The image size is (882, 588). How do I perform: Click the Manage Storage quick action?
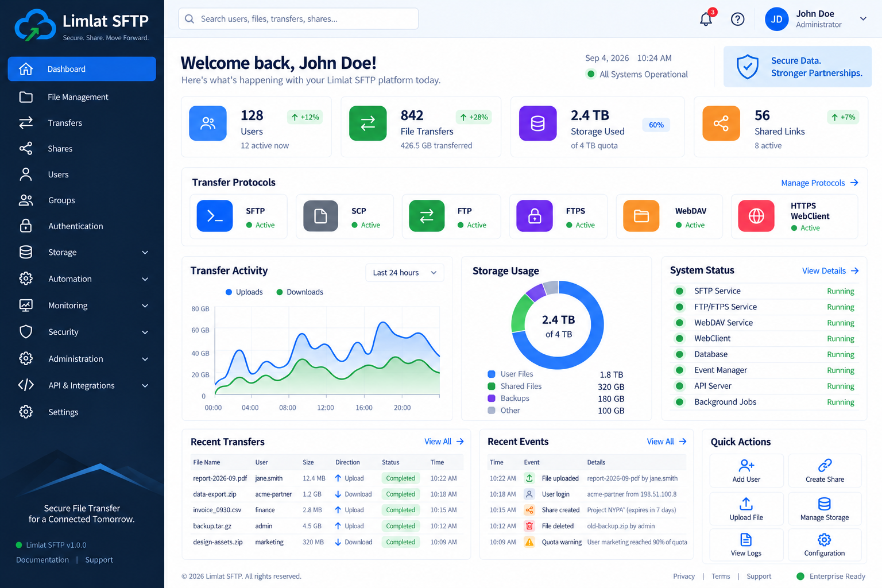pos(825,509)
